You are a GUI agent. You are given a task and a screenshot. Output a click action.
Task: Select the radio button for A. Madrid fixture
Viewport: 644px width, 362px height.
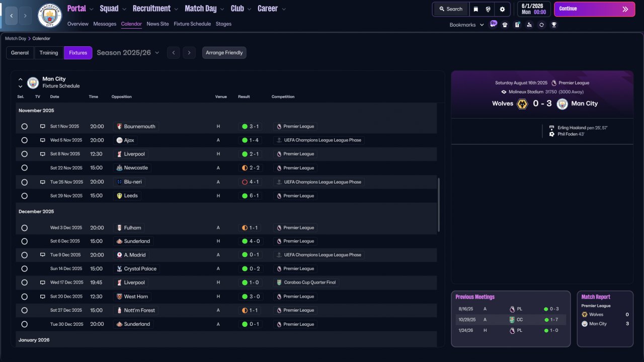pos(24,255)
